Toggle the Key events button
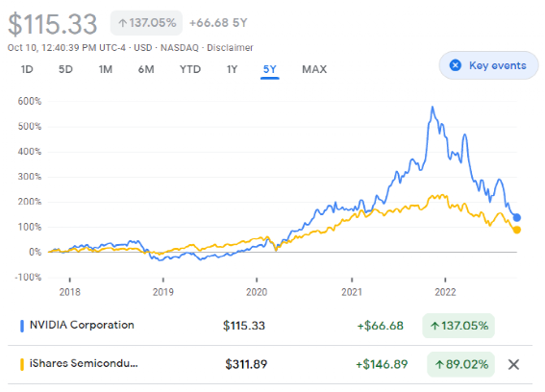This screenshot has height=392, width=545. tap(488, 65)
